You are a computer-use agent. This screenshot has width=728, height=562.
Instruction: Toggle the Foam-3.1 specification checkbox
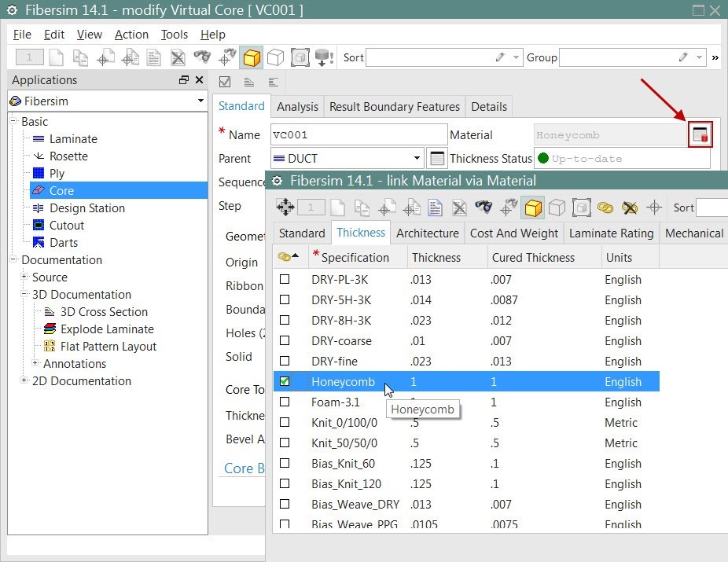pyautogui.click(x=285, y=402)
